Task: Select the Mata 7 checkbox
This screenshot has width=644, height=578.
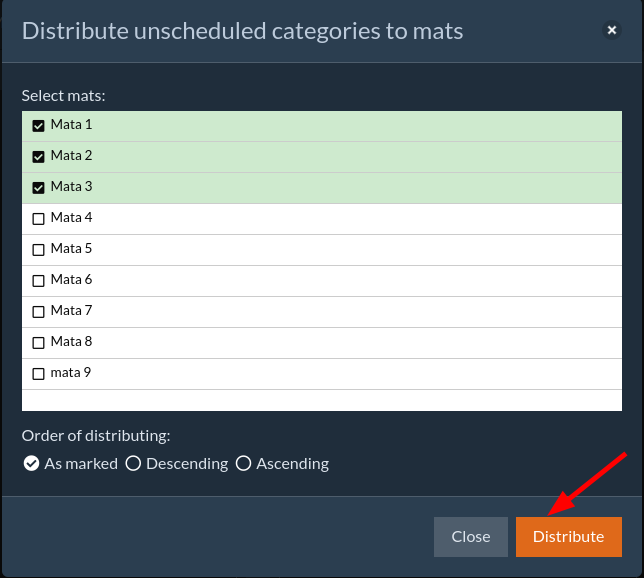Action: pyautogui.click(x=39, y=312)
